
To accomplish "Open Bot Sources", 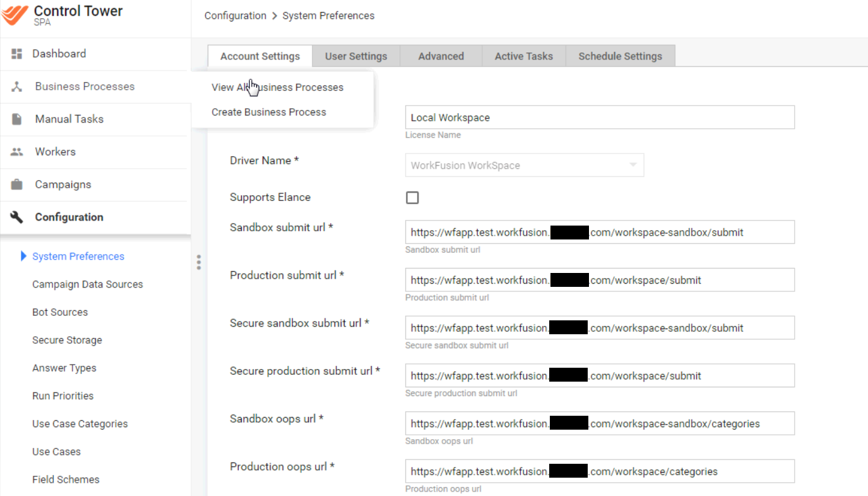I will click(x=60, y=312).
